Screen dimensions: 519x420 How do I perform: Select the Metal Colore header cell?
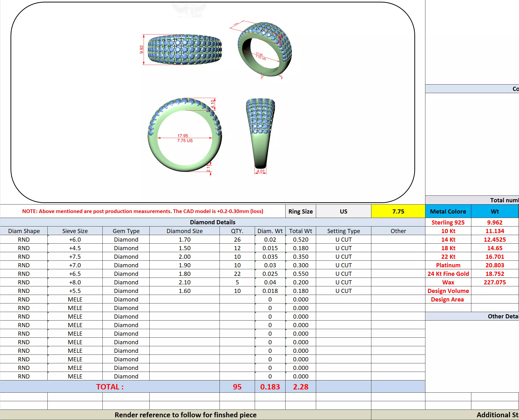point(448,211)
